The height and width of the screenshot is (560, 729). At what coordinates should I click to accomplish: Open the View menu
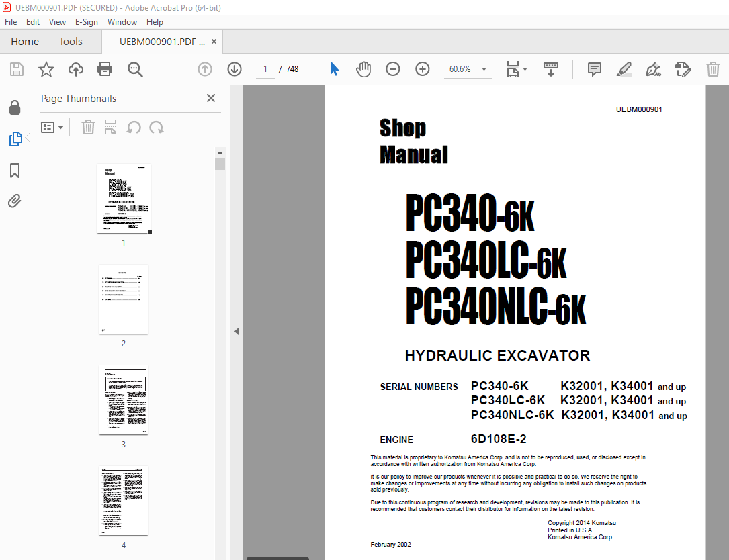click(57, 22)
